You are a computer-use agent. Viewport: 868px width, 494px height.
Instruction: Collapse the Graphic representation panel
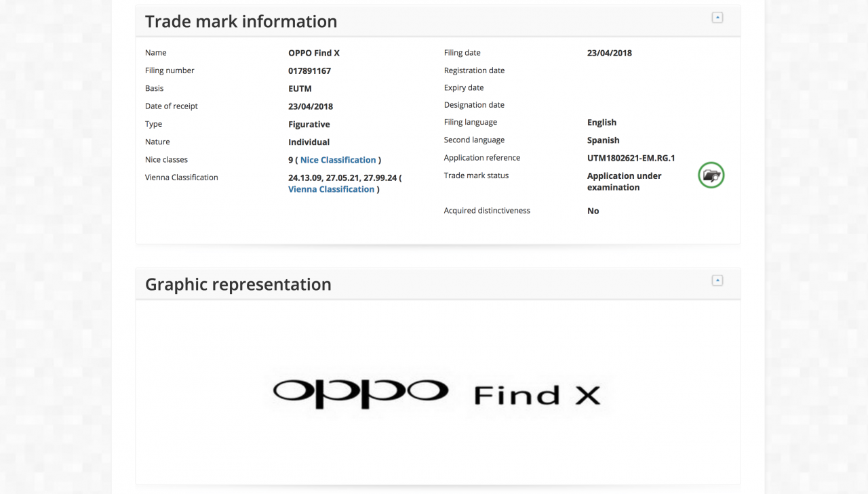(x=717, y=281)
